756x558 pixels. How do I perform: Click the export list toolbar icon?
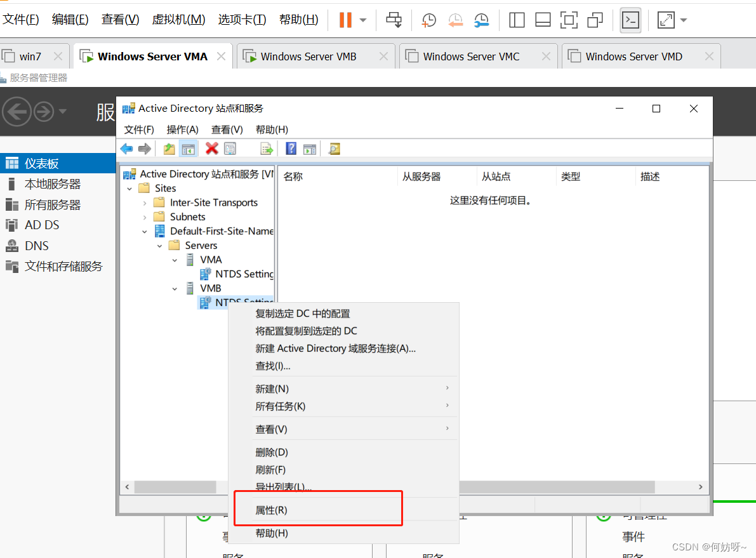pos(267,149)
